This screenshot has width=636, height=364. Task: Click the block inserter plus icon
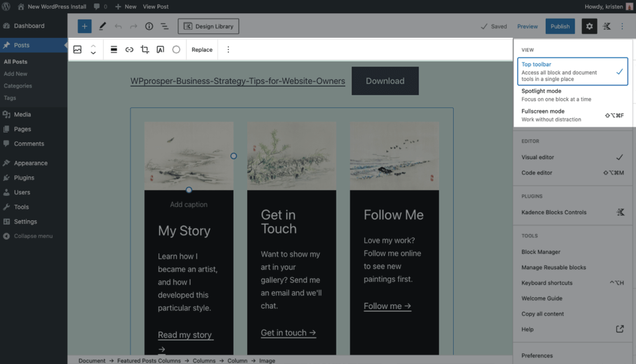click(x=84, y=26)
